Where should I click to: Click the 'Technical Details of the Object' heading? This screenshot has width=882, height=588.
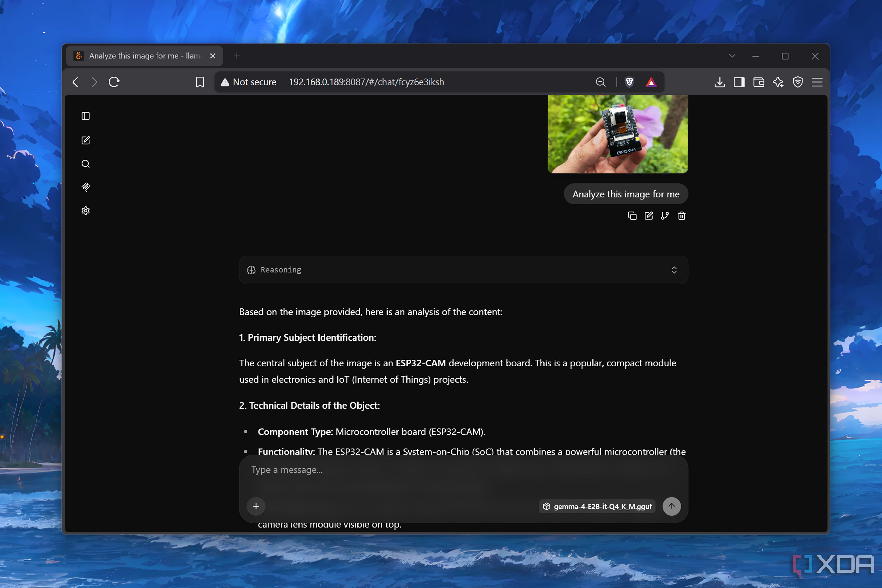[309, 405]
